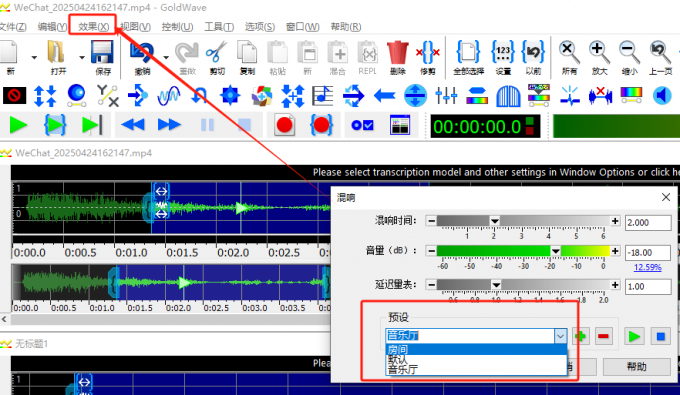The width and height of the screenshot is (680, 395).
Task: Toggle the control properties checkmark icon
Action: click(x=362, y=125)
